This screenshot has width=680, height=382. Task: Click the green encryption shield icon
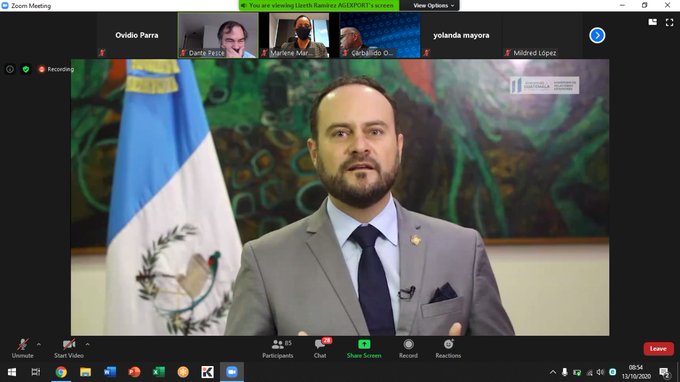tap(26, 69)
